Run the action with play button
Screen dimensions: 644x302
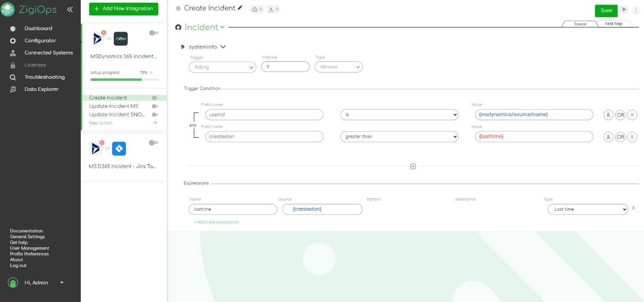click(624, 9)
